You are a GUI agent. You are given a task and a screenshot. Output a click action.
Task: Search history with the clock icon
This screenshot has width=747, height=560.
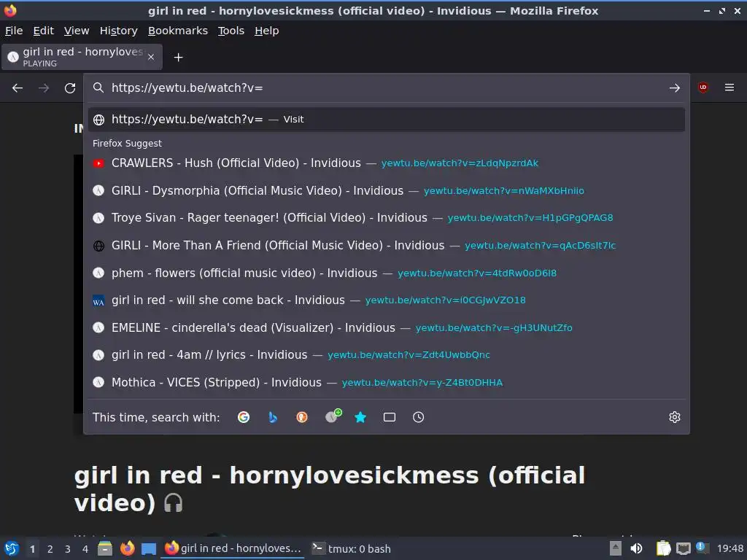click(418, 417)
